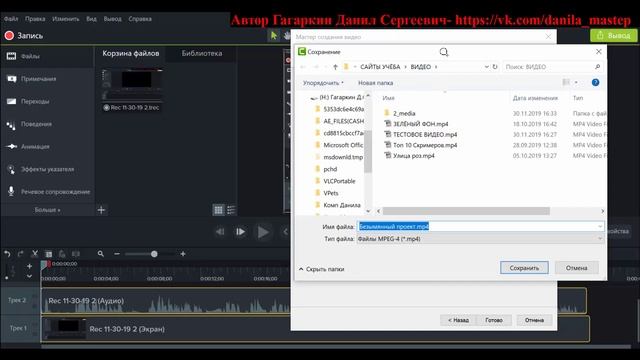Redo the timeline action
Screen dimensions: 640x360
(21, 254)
